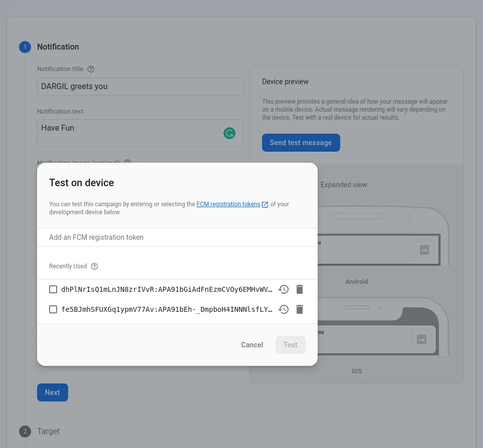
Task: Check the checkbox for the dhPlNr token
Action: click(53, 289)
